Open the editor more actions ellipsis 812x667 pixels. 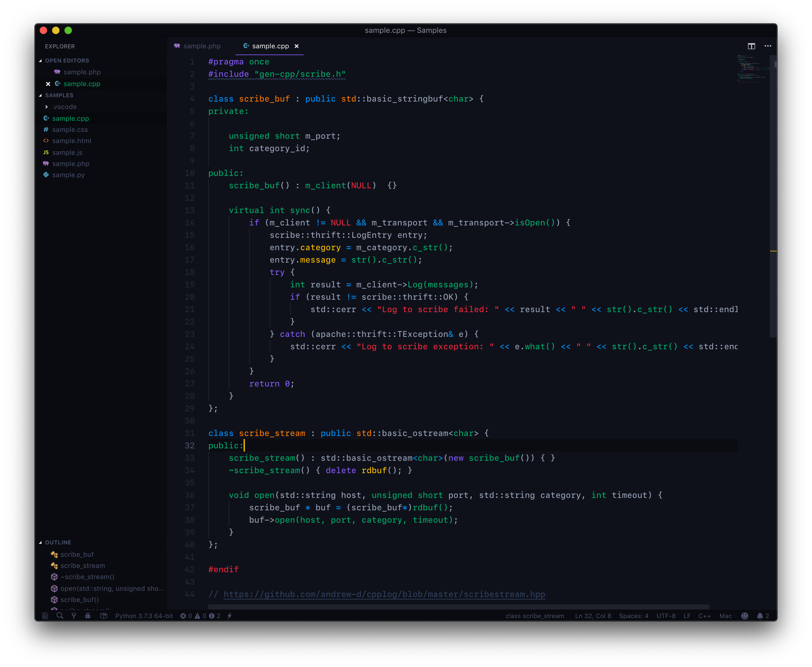coord(768,46)
